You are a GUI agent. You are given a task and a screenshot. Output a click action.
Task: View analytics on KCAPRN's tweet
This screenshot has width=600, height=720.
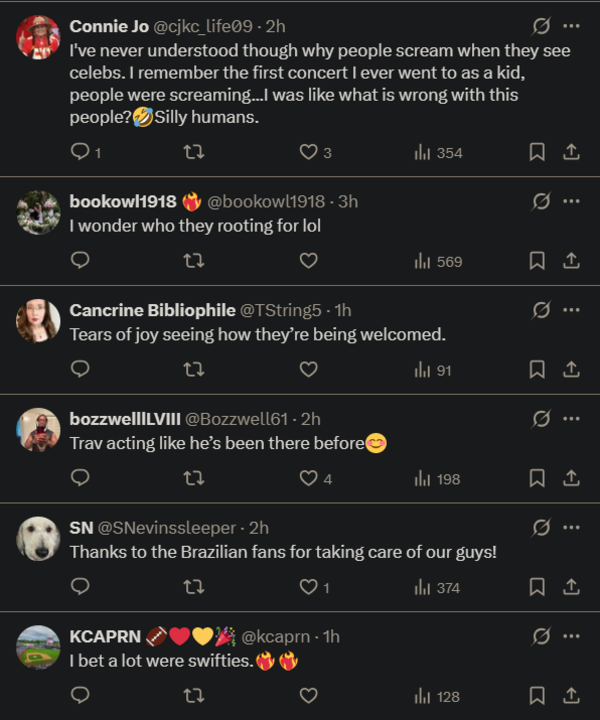point(437,696)
